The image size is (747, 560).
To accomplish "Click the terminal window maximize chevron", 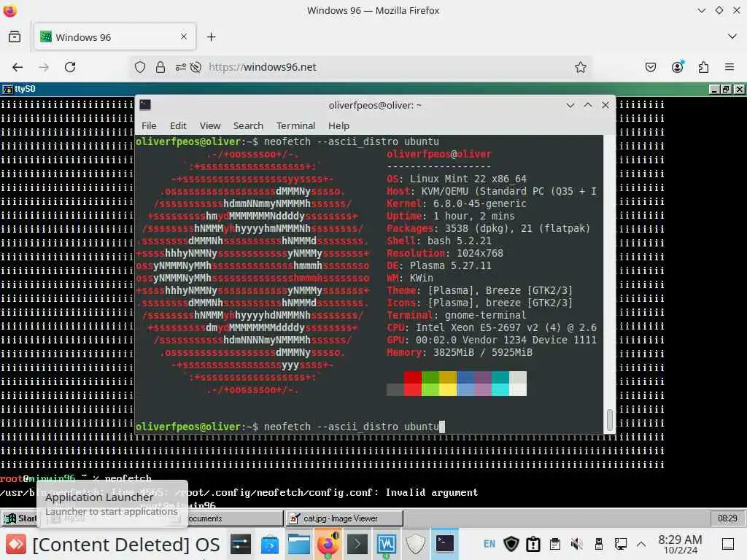I will coord(588,105).
